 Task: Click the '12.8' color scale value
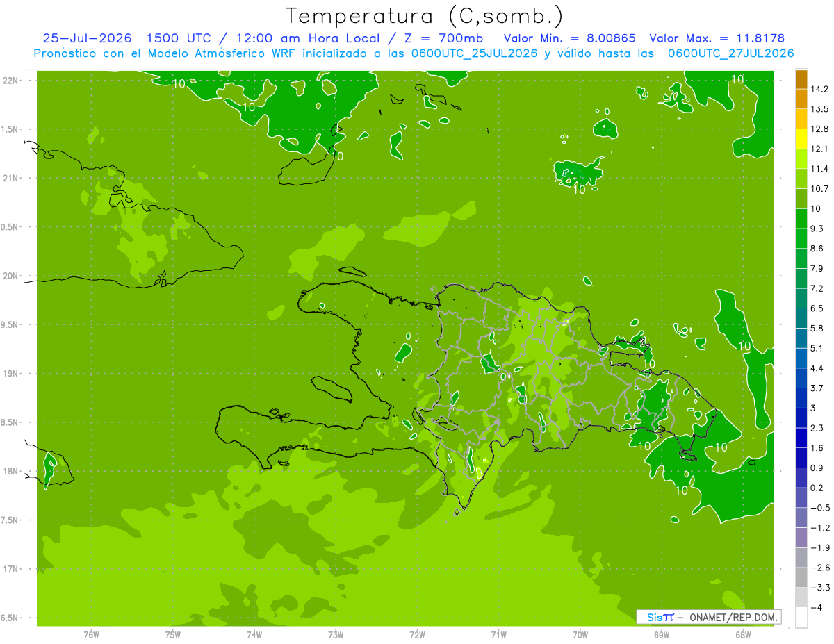(x=819, y=129)
